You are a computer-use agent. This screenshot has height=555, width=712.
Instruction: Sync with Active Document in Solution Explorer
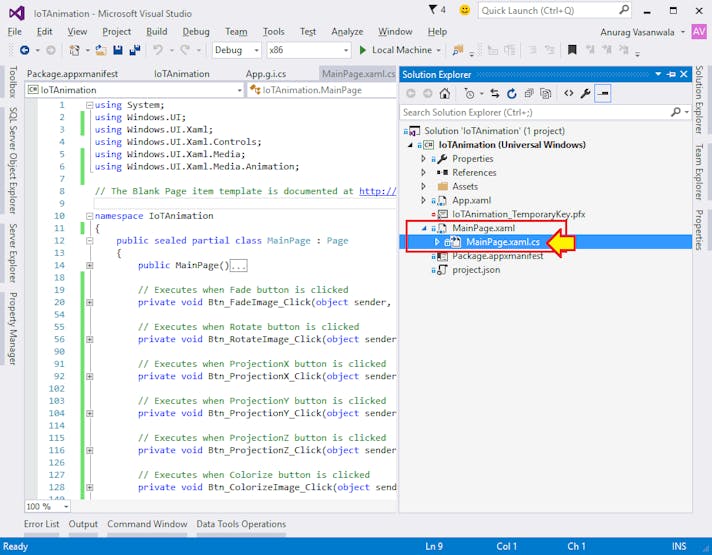tap(495, 94)
